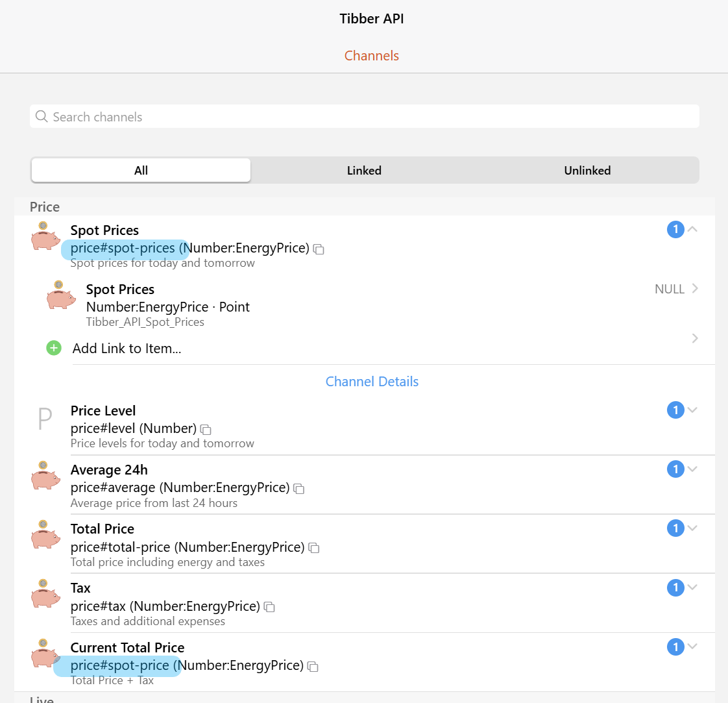Click 'Taxes and additional expenses' description
The height and width of the screenshot is (703, 728).
[x=148, y=621]
